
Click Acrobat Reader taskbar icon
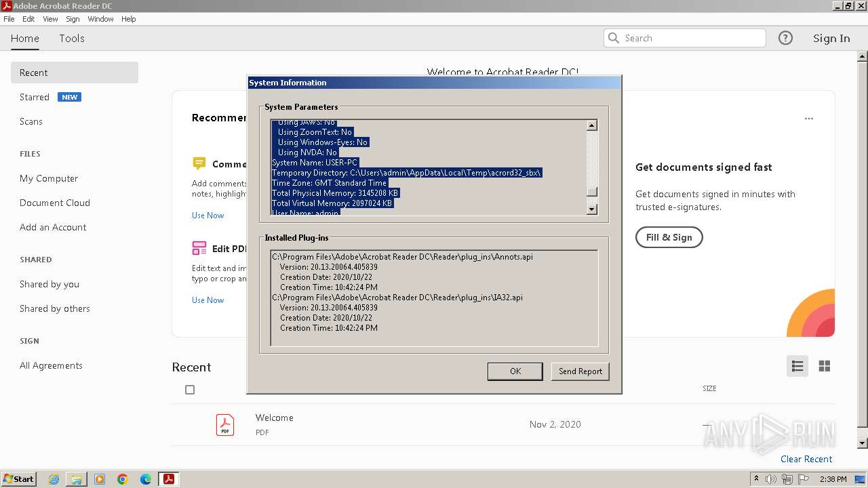click(x=169, y=479)
